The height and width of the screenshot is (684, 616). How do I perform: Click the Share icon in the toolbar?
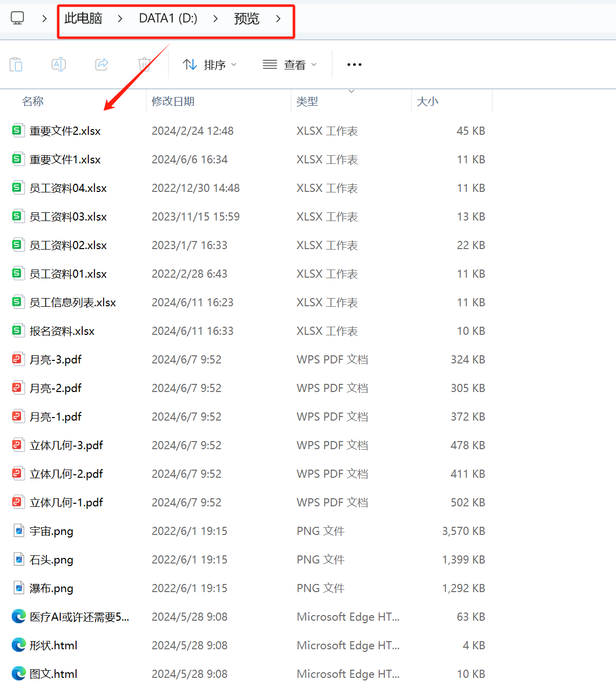tap(102, 64)
